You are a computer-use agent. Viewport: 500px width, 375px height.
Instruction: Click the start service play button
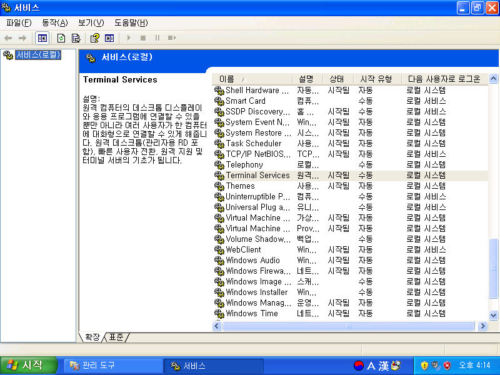click(129, 38)
